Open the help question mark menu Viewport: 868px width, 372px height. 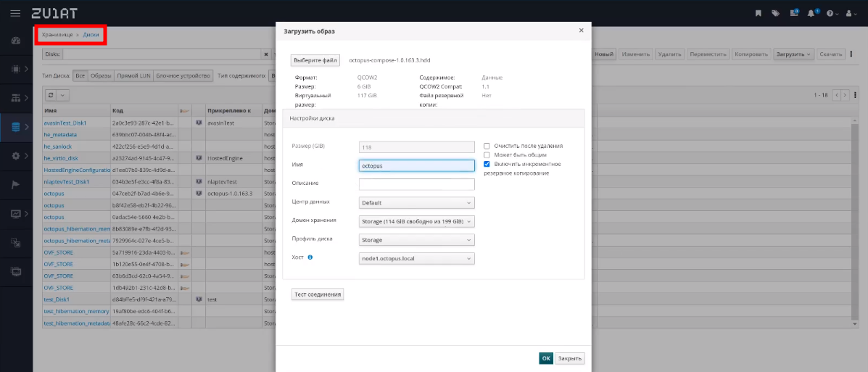(832, 13)
